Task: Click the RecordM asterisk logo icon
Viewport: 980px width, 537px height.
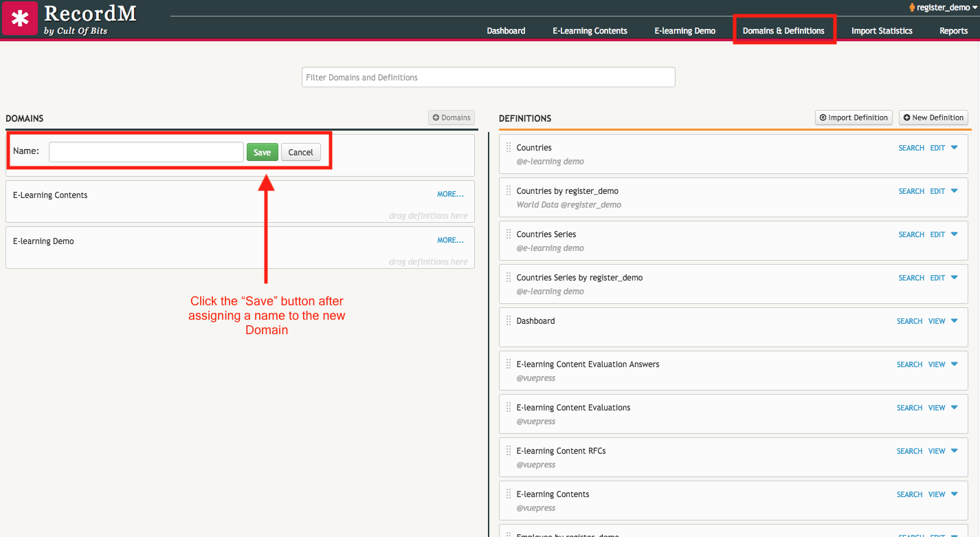Action: point(20,19)
